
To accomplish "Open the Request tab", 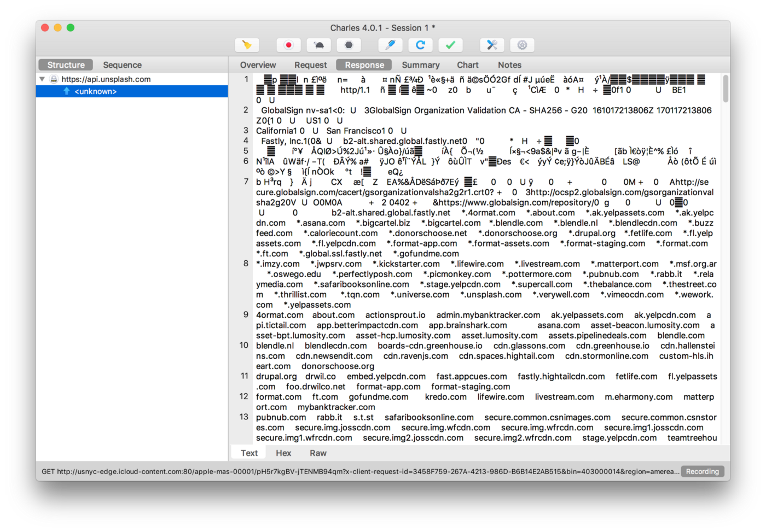I will [310, 65].
